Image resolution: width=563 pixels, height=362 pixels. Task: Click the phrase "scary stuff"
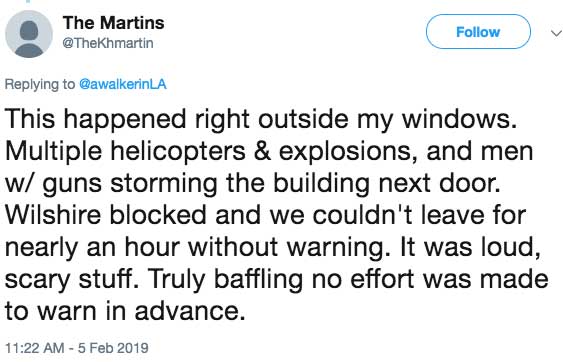(68, 280)
